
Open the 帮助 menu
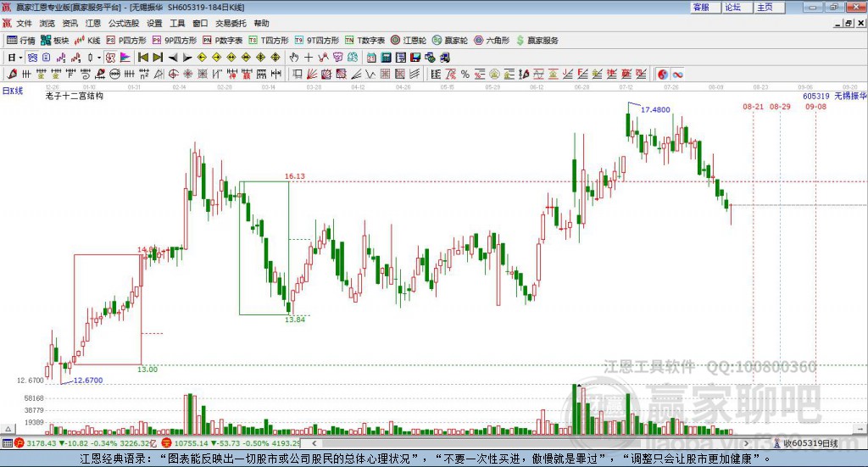pyautogui.click(x=261, y=23)
